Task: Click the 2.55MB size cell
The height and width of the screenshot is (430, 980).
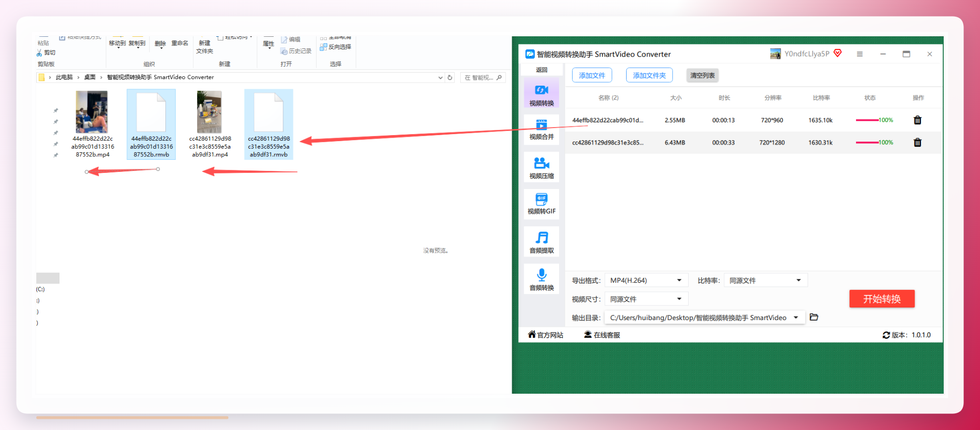Action: tap(675, 120)
